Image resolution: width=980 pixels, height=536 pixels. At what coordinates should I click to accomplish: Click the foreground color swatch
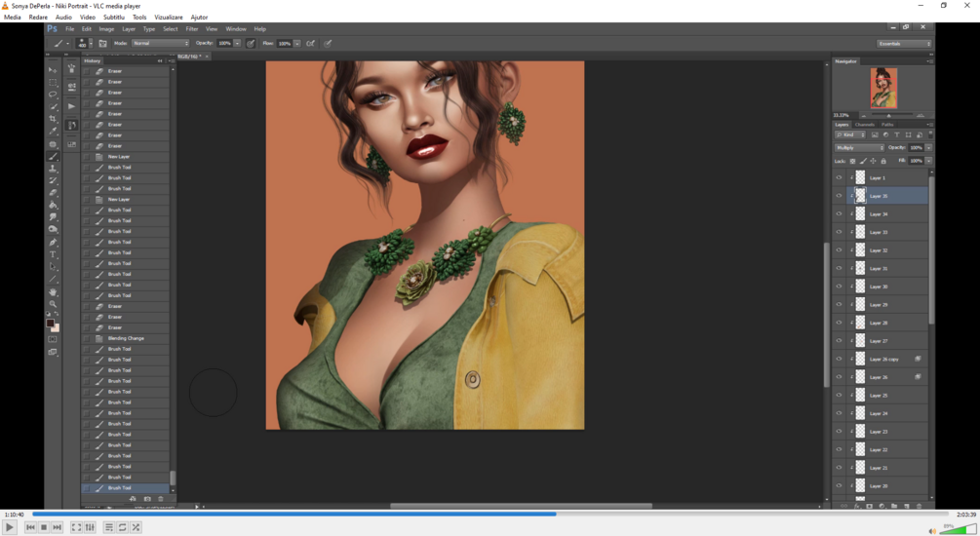point(50,323)
